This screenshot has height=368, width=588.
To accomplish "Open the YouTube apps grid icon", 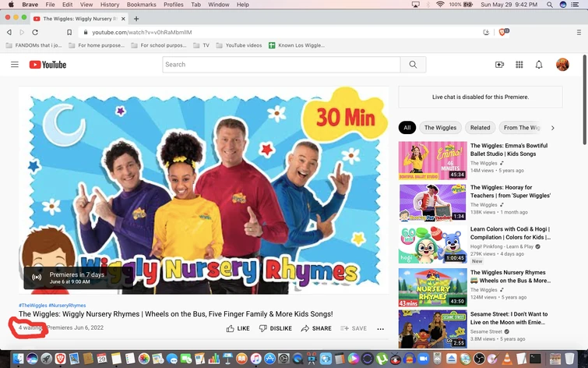I will (x=519, y=65).
